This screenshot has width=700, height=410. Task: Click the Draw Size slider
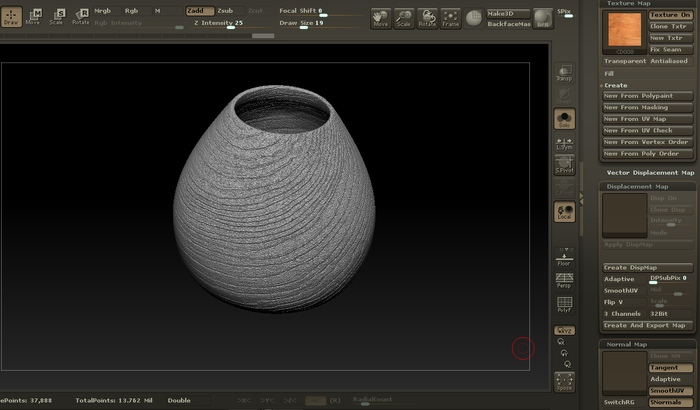coord(321,23)
